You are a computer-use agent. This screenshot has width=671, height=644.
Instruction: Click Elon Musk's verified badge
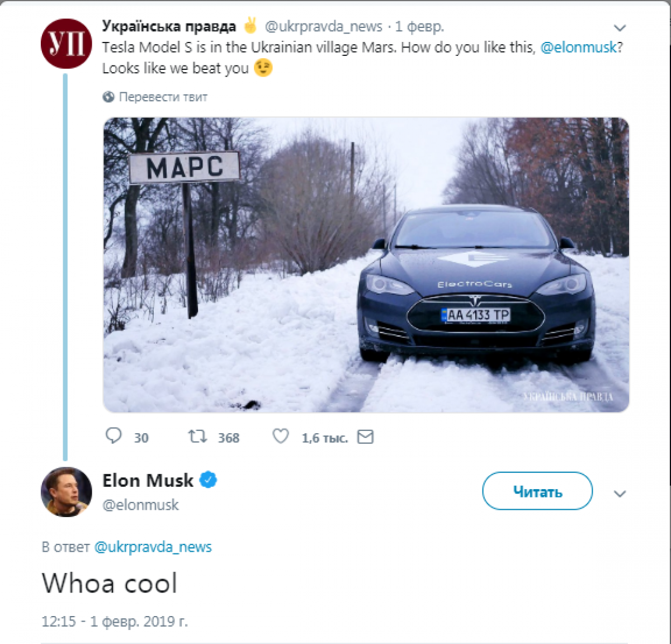208,480
